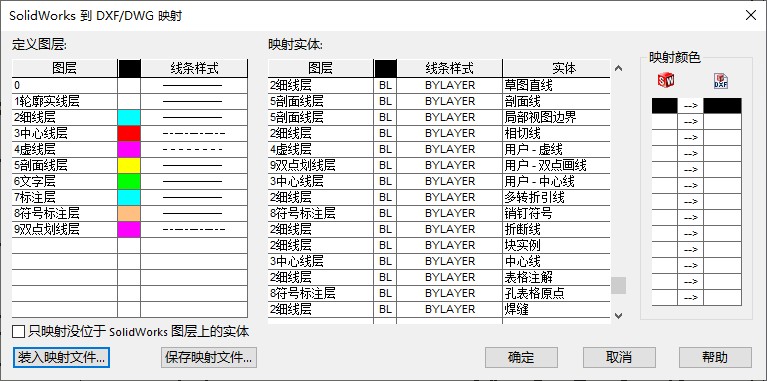Select entity 块实例
Image resolution: width=767 pixels, height=381 pixels.
557,245
